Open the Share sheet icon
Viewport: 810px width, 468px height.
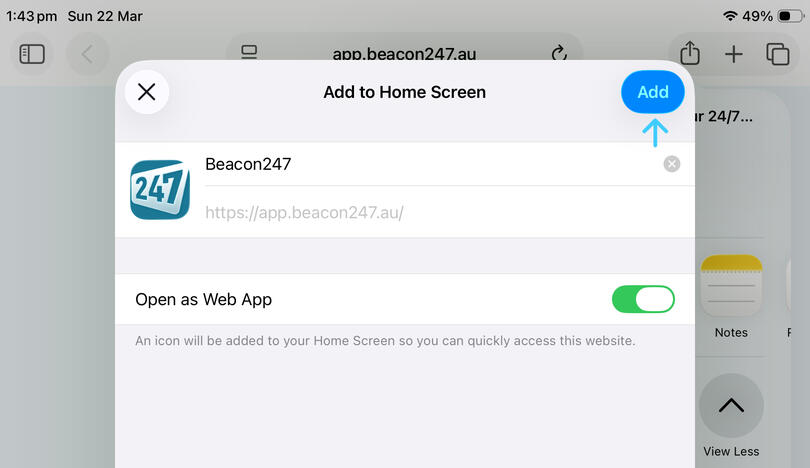click(690, 53)
